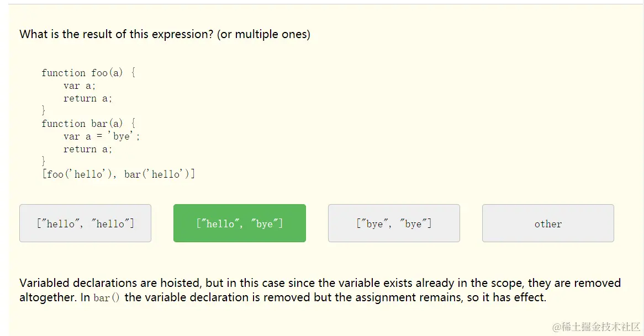This screenshot has height=336, width=644.
Task: Click the "[foo('hello'), bar('hello')]" expression line
Action: 118,174
